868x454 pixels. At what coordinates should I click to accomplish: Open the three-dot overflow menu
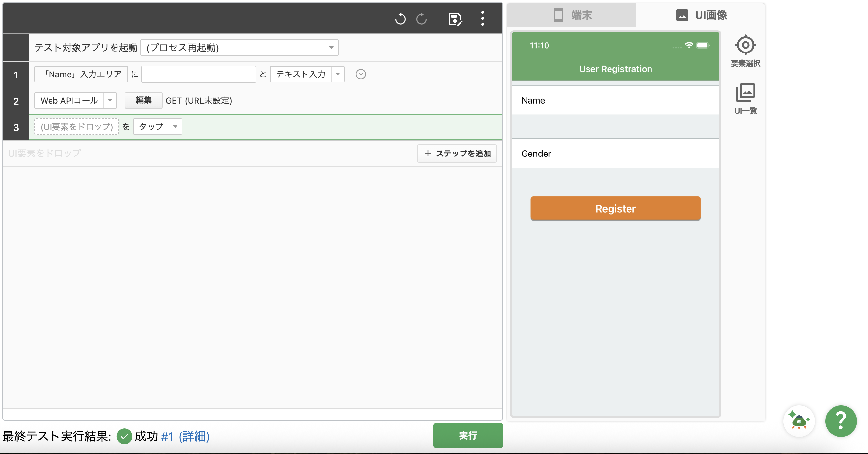(x=483, y=19)
